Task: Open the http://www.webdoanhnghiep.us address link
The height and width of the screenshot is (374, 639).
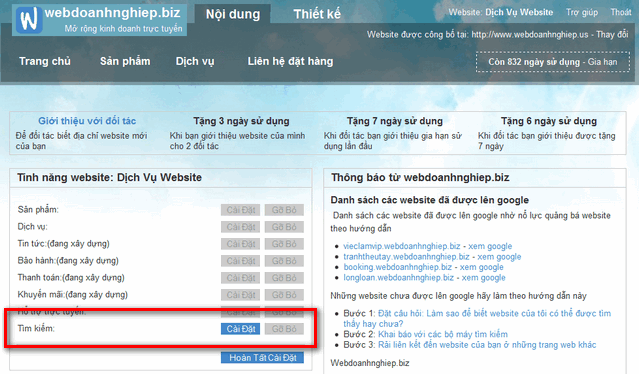Action: tap(530, 34)
